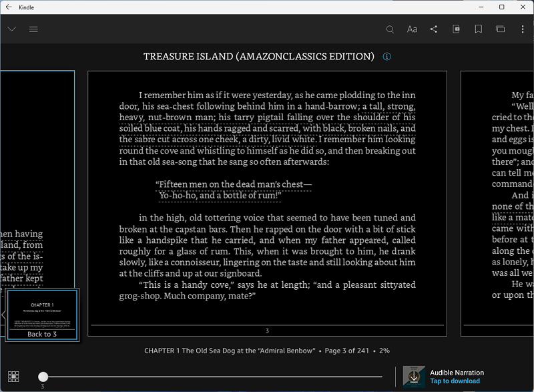Open the page grid view

[13, 377]
